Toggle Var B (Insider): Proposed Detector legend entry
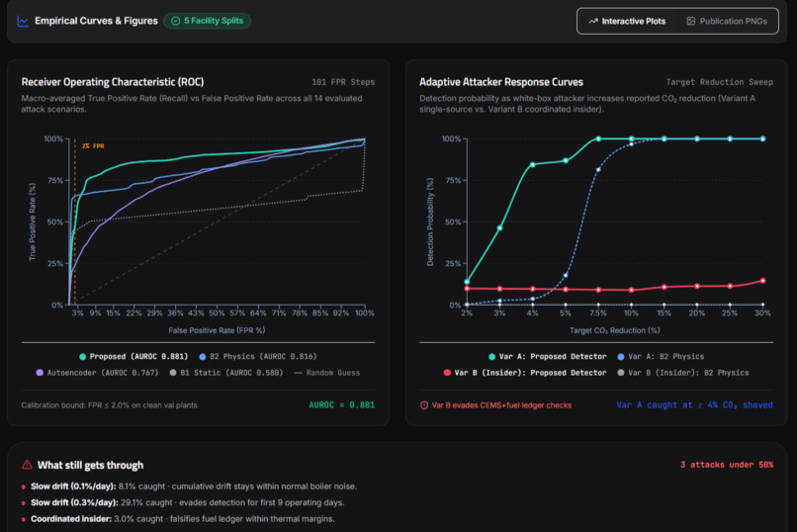 [525, 373]
